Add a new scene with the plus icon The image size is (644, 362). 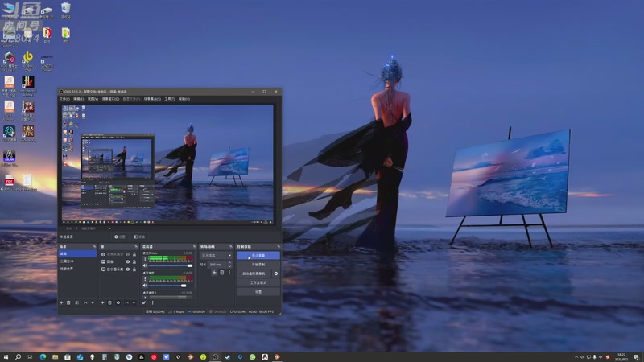61,303
